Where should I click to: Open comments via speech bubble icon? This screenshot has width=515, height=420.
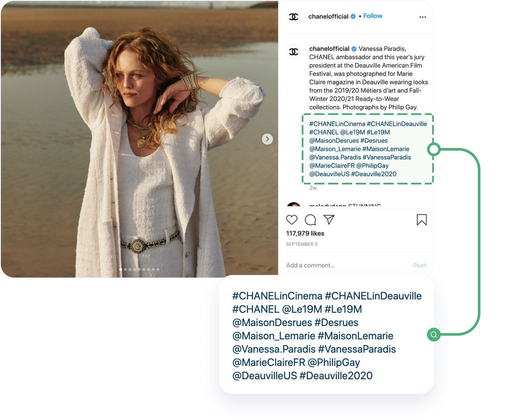tap(310, 220)
